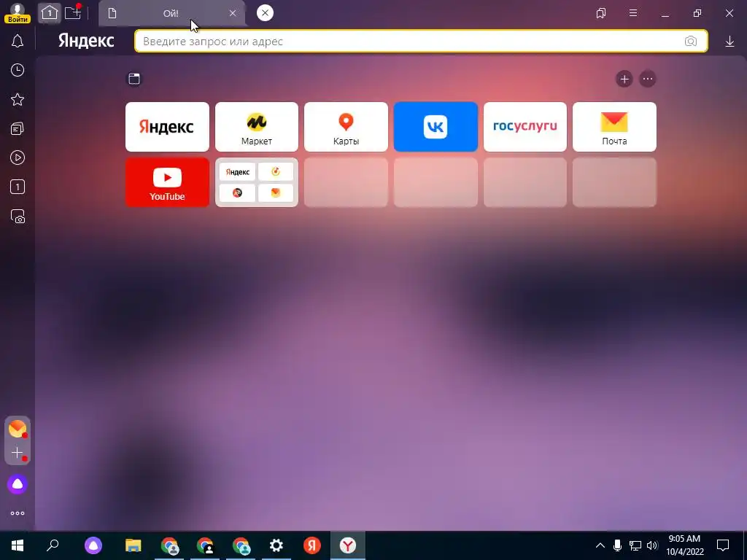Open the tab group home icon
The image size is (747, 560).
point(50,13)
